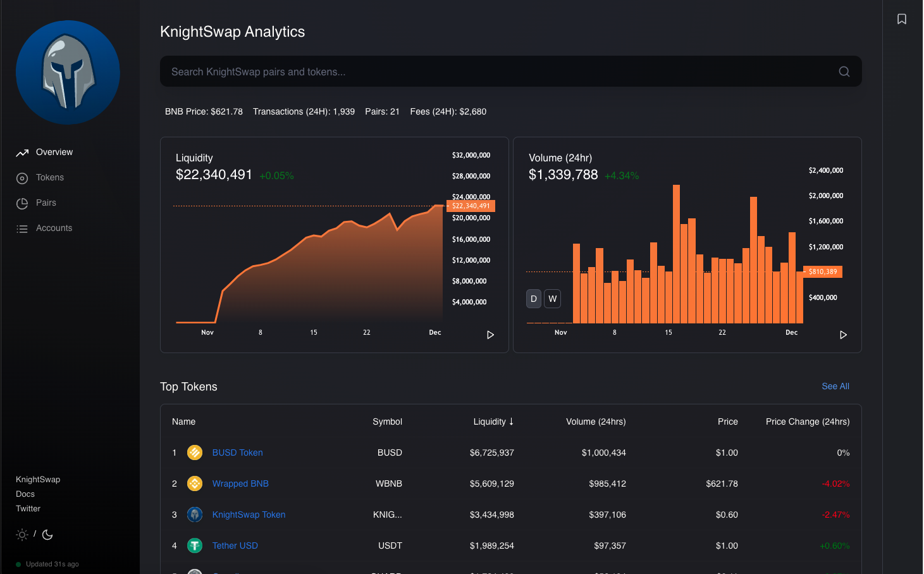
Task: Open the KnightSwap Token link
Action: click(249, 515)
